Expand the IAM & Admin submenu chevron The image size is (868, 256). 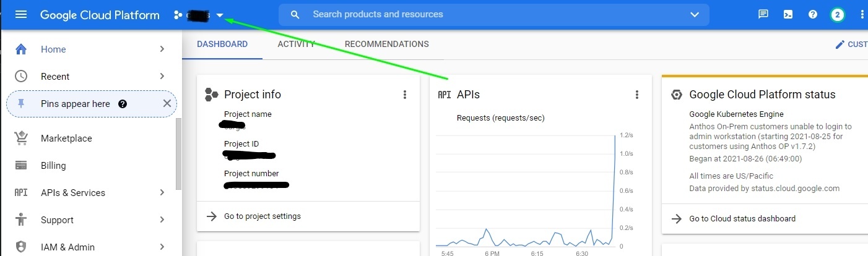click(162, 247)
